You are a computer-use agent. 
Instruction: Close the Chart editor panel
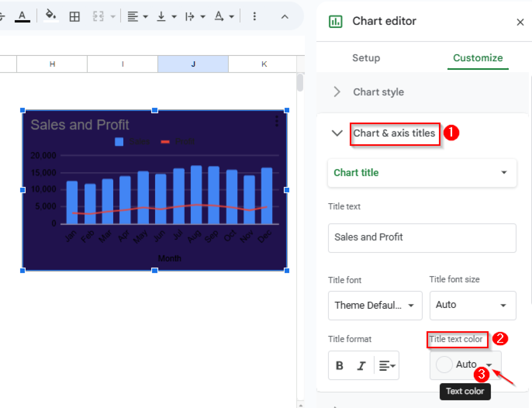520,22
